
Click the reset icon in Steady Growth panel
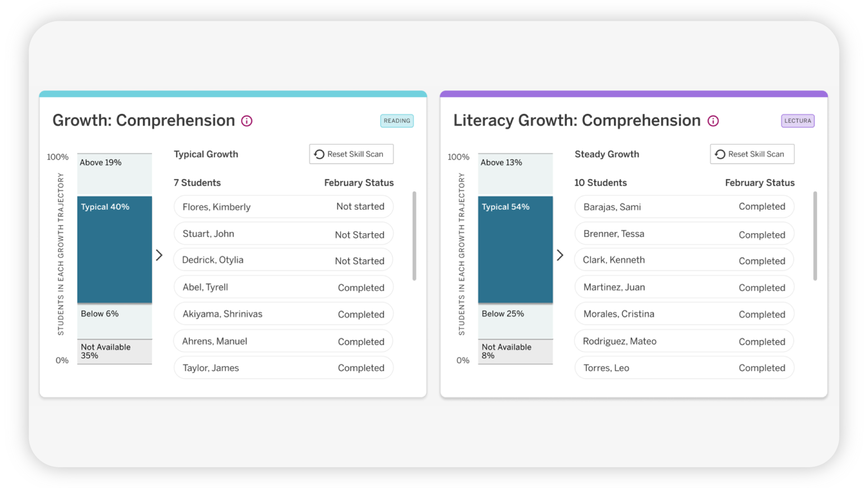coord(720,155)
